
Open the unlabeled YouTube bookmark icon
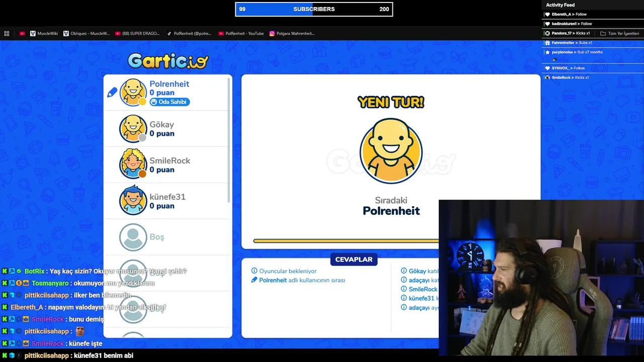pos(22,34)
